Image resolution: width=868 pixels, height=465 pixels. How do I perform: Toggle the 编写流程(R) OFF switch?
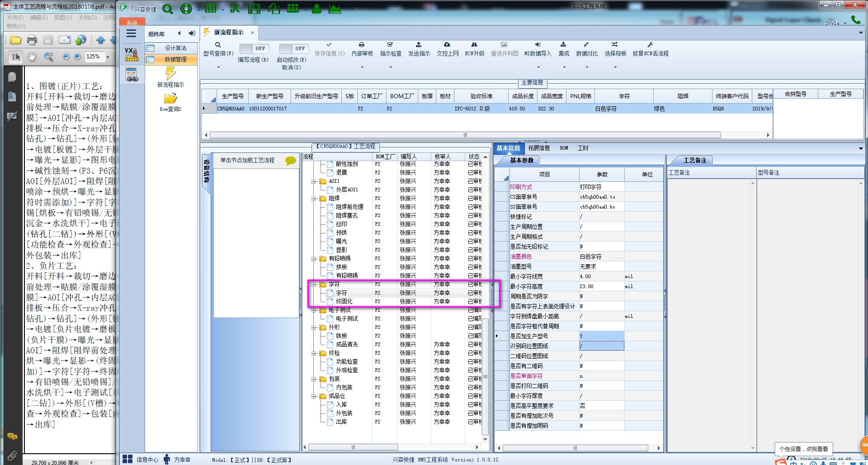[x=254, y=48]
